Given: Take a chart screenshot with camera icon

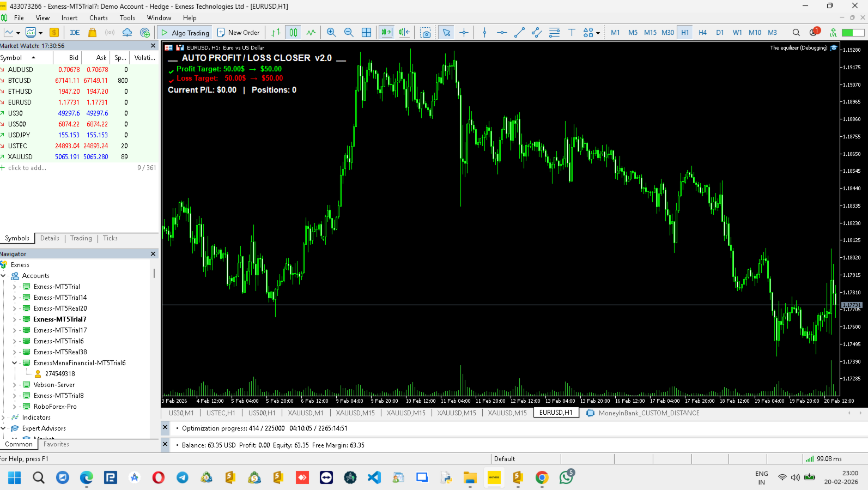Looking at the screenshot, I should pos(426,33).
